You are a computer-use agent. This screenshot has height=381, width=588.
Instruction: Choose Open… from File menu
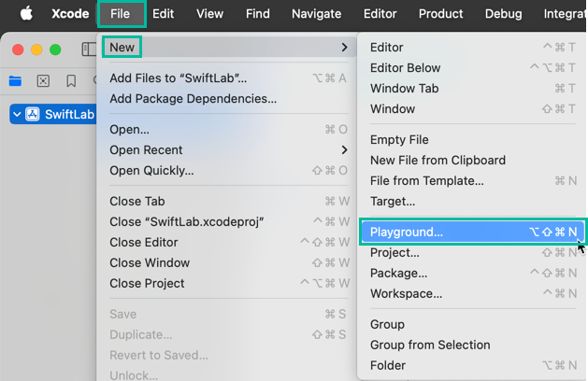point(228,130)
